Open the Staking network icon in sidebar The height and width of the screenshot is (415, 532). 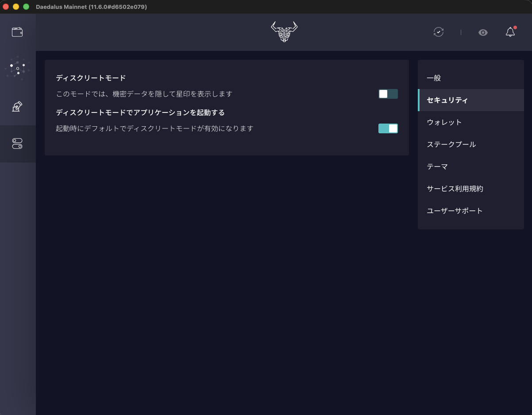(x=18, y=69)
